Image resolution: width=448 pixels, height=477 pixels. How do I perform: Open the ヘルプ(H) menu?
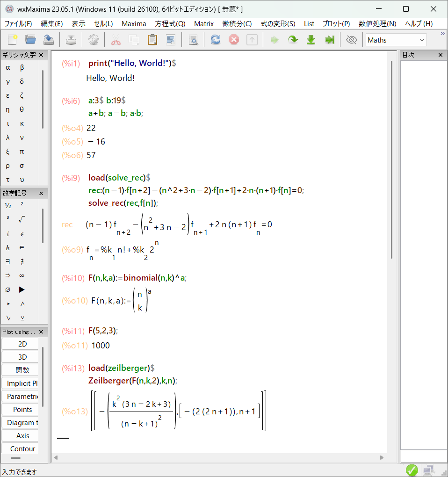tap(419, 24)
